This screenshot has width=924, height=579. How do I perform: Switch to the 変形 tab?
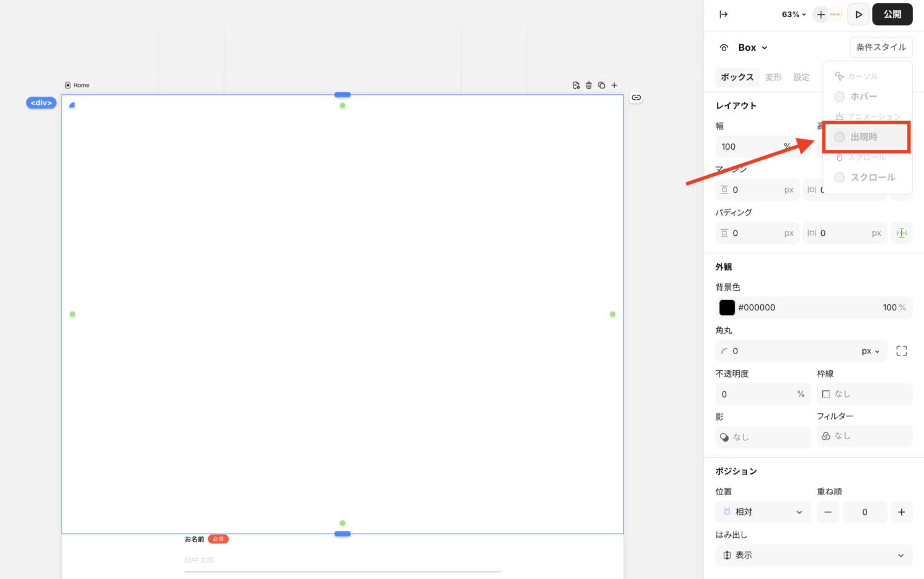pos(773,78)
